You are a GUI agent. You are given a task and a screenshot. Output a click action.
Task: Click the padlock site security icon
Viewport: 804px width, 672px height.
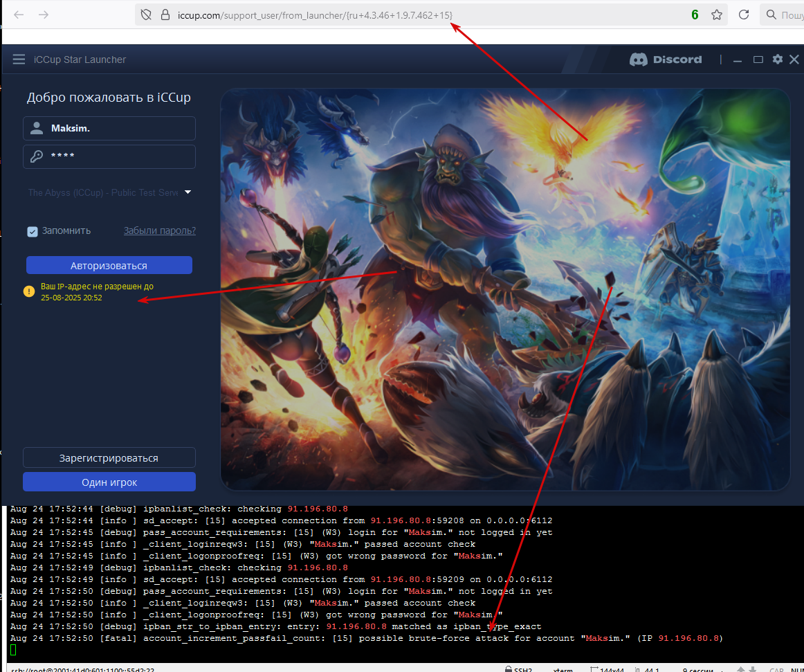(x=165, y=15)
